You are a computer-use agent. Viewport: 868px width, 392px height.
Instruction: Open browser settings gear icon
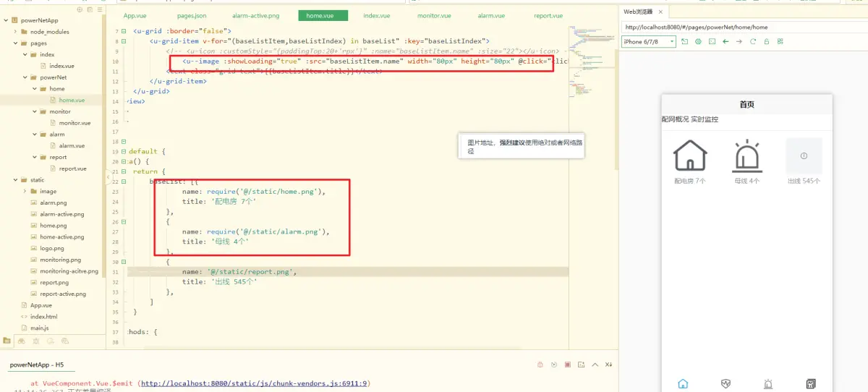pyautogui.click(x=698, y=42)
